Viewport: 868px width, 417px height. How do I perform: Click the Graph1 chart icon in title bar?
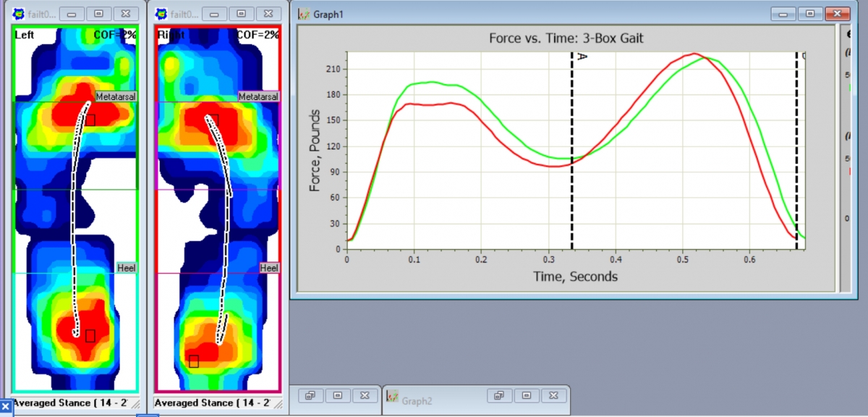tap(305, 14)
